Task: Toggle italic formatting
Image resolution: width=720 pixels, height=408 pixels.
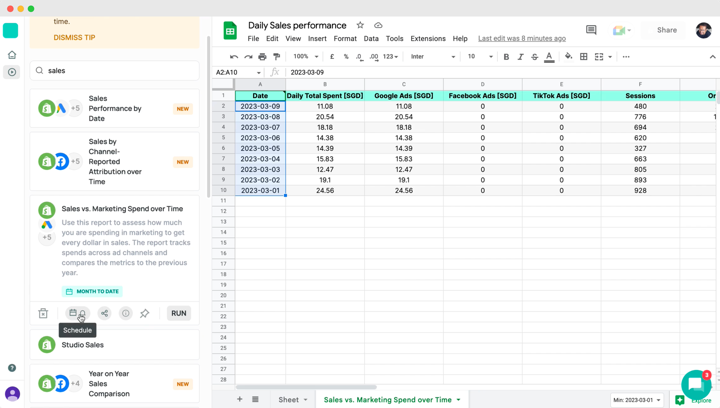Action: point(520,56)
